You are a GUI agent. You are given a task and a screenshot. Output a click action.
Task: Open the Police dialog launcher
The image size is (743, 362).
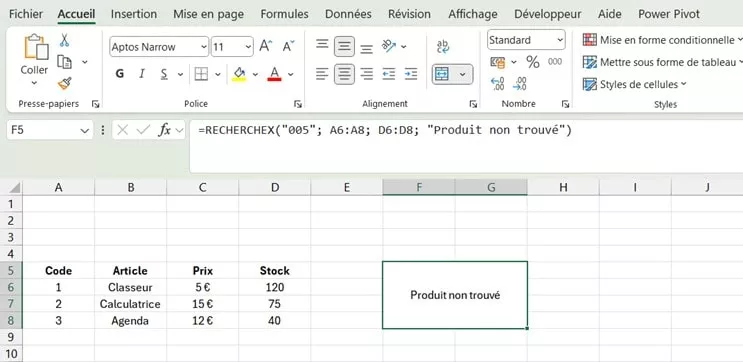(x=298, y=104)
